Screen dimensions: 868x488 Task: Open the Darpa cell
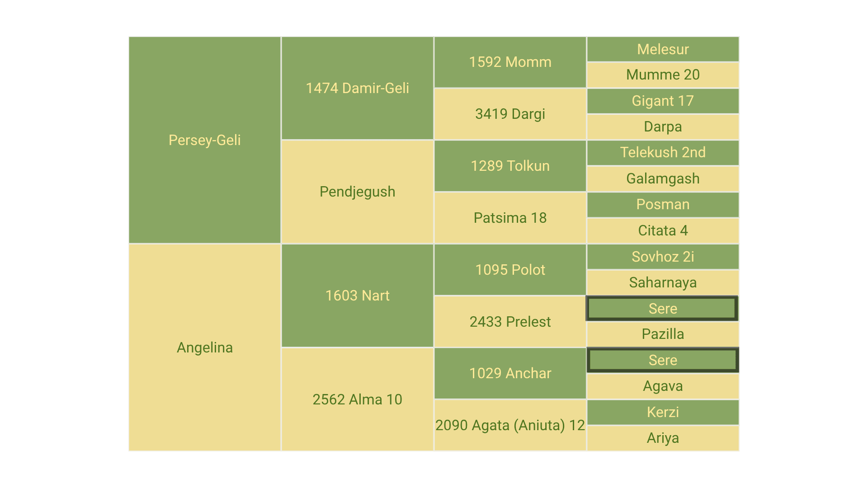coord(663,127)
